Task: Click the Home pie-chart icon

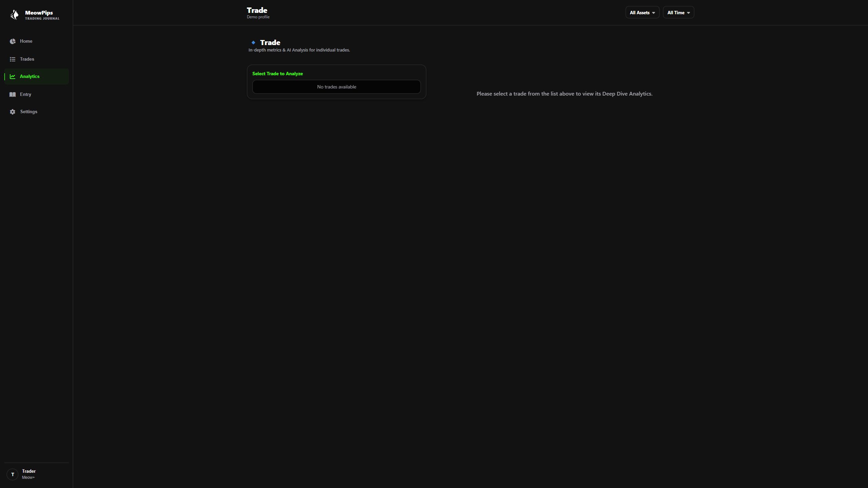Action: click(x=13, y=41)
